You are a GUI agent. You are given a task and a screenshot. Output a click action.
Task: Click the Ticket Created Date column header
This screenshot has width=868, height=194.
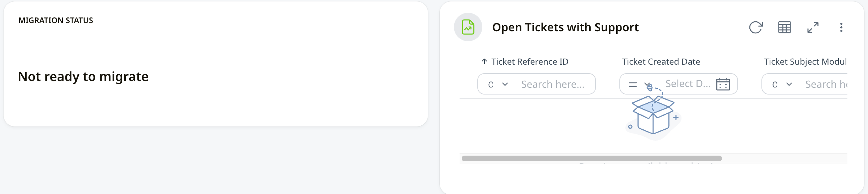point(661,62)
